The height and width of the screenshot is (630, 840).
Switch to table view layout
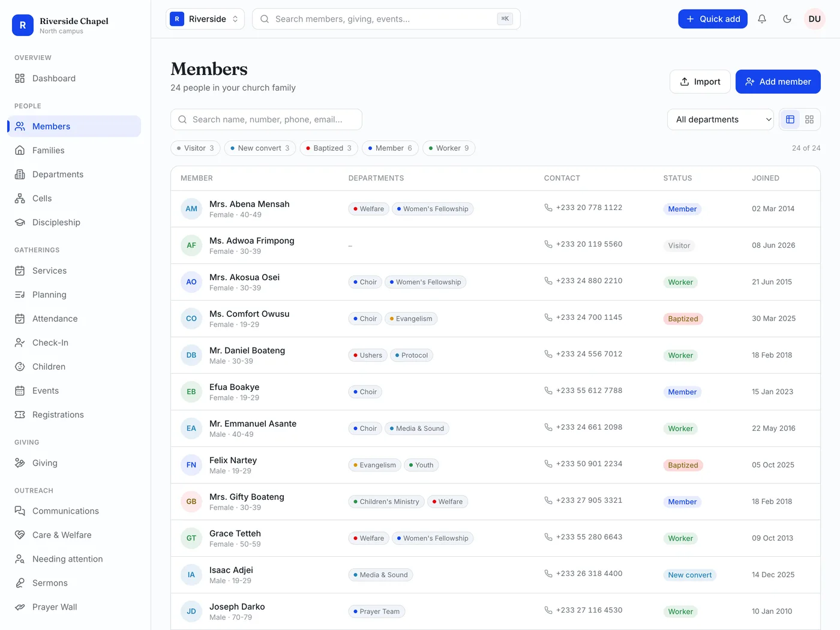tap(790, 119)
